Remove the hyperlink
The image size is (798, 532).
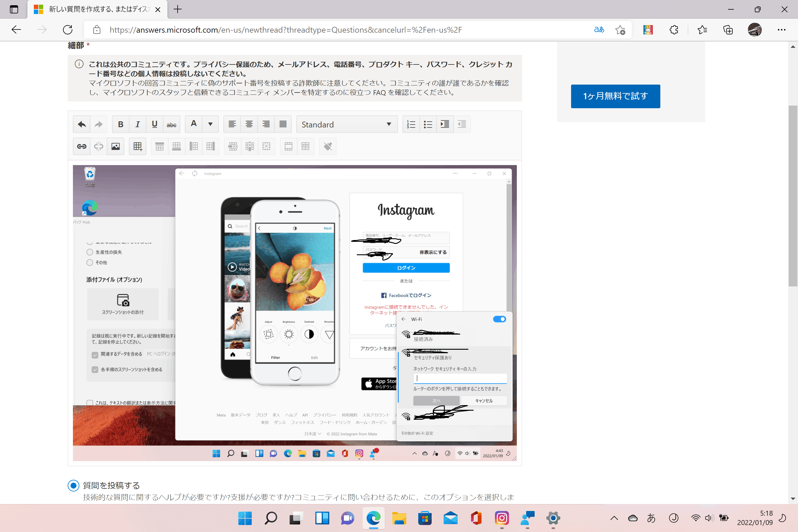[x=98, y=147]
